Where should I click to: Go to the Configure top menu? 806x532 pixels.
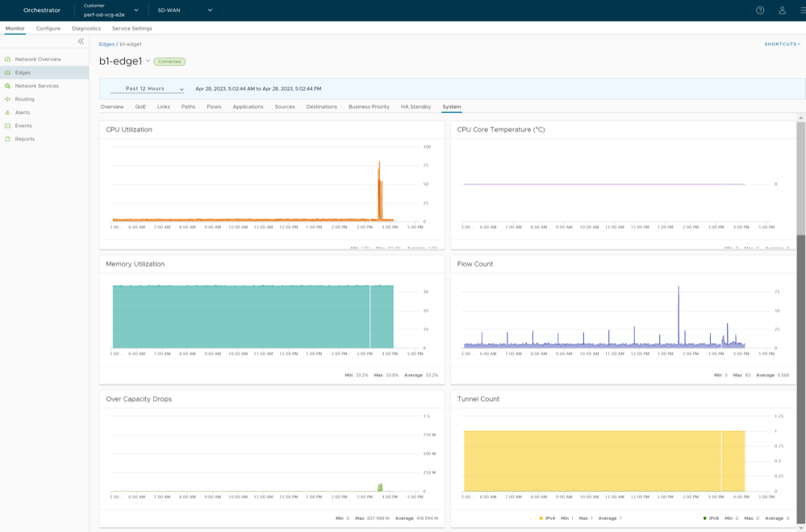click(x=48, y=28)
